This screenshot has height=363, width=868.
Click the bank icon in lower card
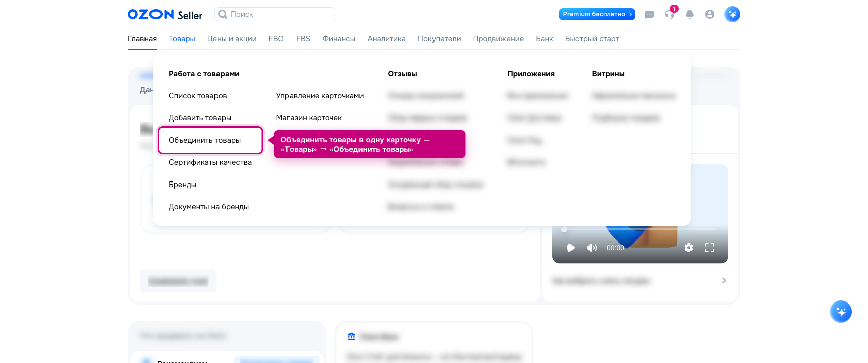click(x=351, y=336)
